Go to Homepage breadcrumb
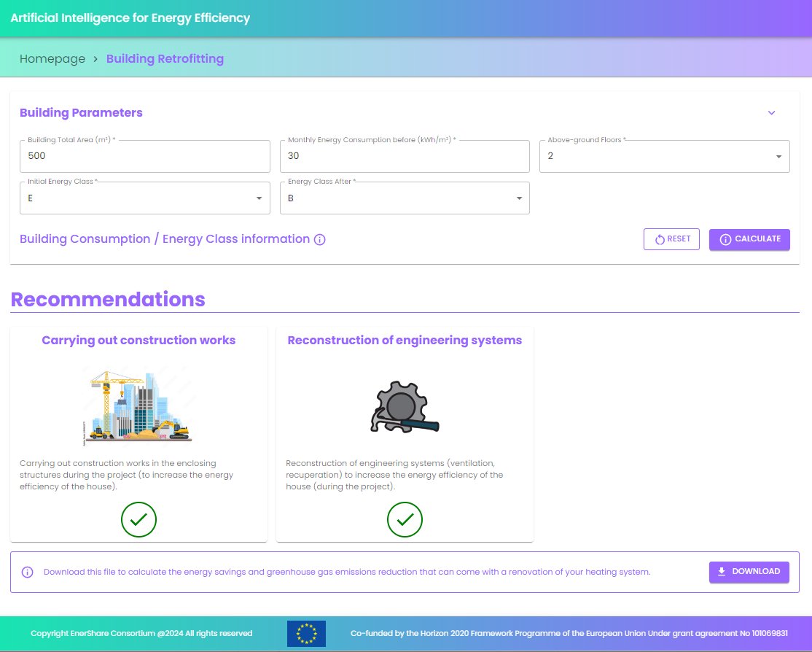The image size is (812, 652). [x=52, y=59]
